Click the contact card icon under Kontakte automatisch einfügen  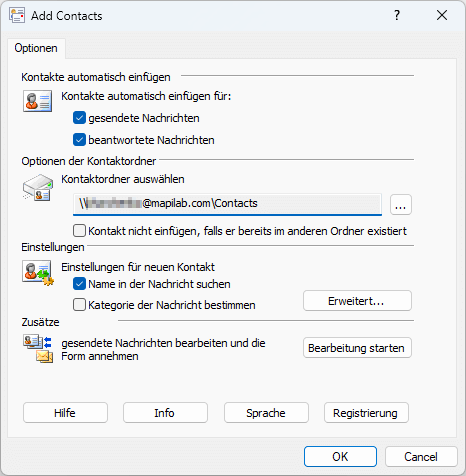pos(37,101)
